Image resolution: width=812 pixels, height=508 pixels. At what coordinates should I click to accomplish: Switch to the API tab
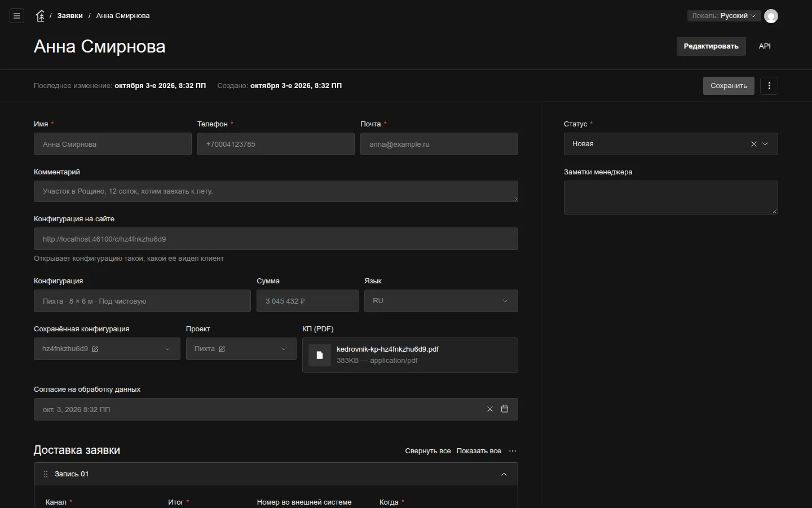point(765,46)
